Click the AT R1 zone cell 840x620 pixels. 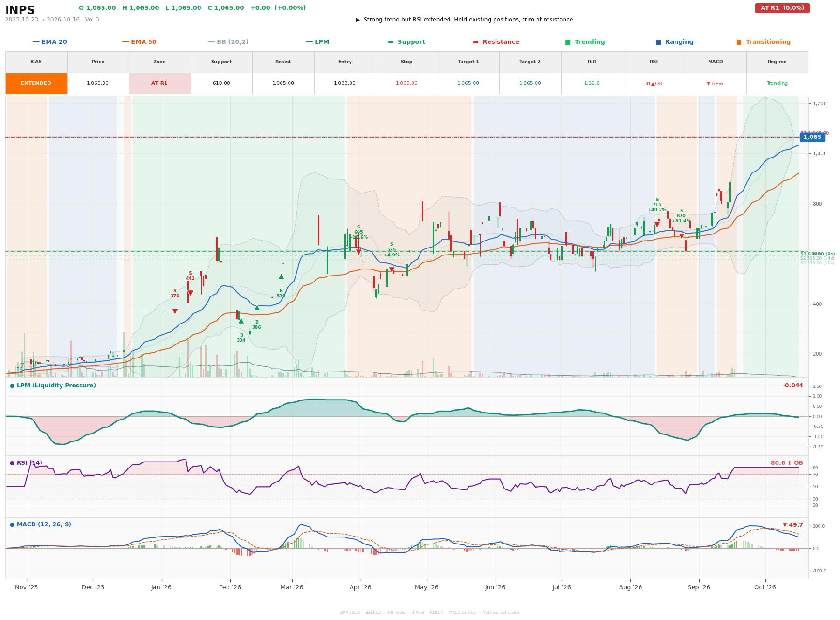(159, 83)
